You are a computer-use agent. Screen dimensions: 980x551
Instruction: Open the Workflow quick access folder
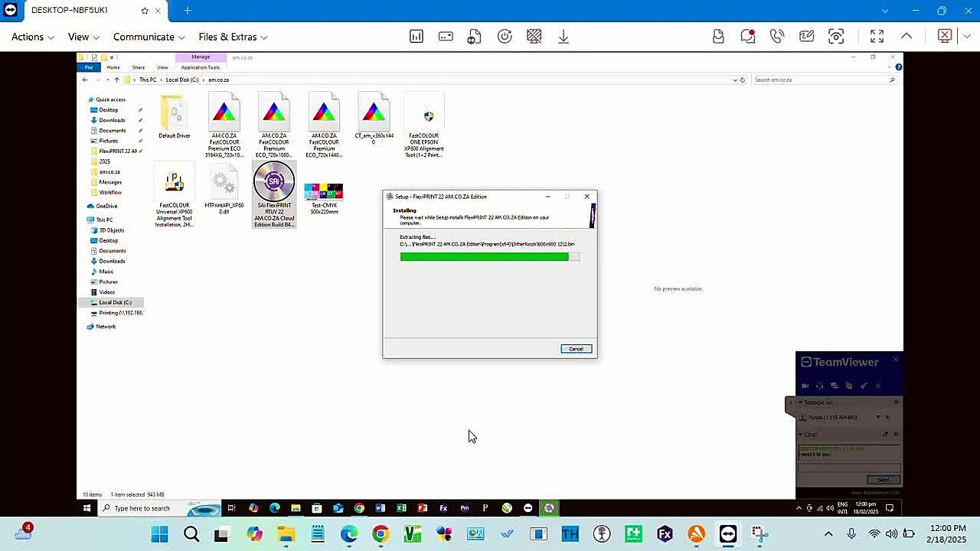[x=110, y=192]
